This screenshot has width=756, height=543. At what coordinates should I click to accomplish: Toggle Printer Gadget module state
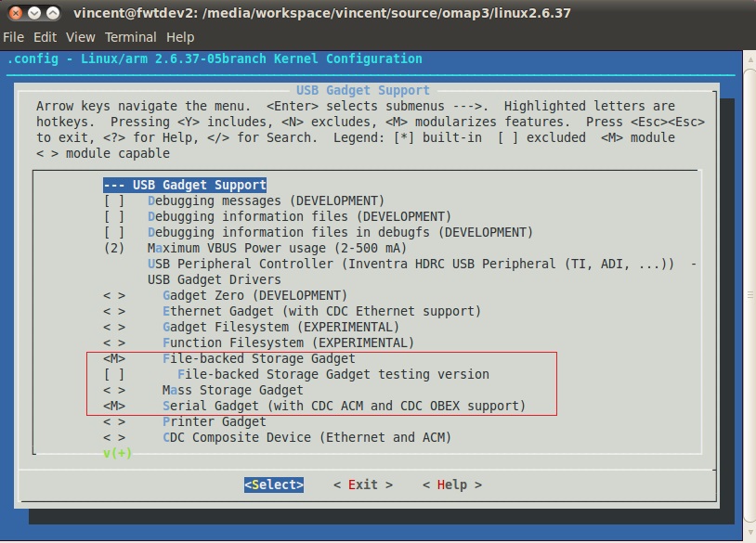[x=114, y=422]
